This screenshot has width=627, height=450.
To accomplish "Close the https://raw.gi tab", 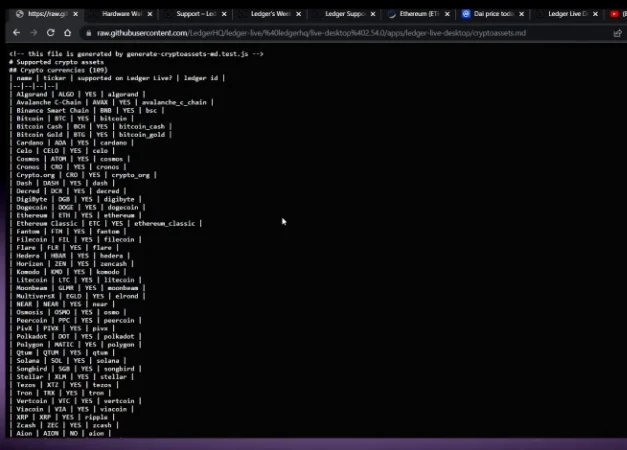I will [x=76, y=14].
